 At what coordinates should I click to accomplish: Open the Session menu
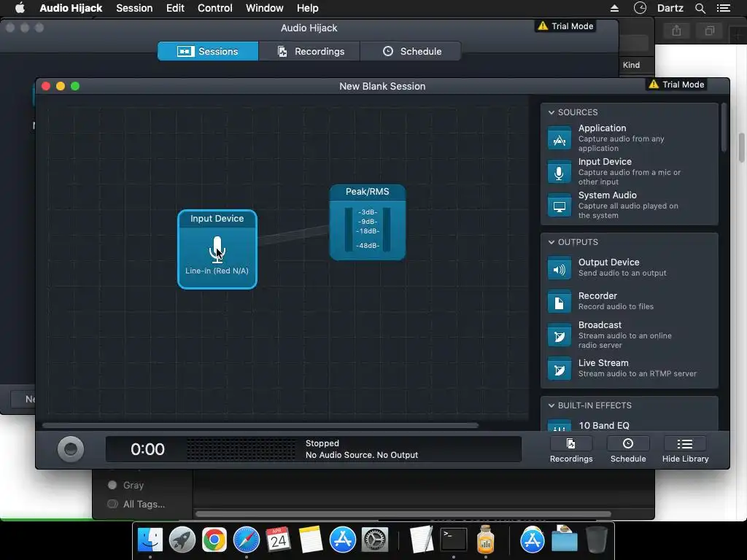134,8
